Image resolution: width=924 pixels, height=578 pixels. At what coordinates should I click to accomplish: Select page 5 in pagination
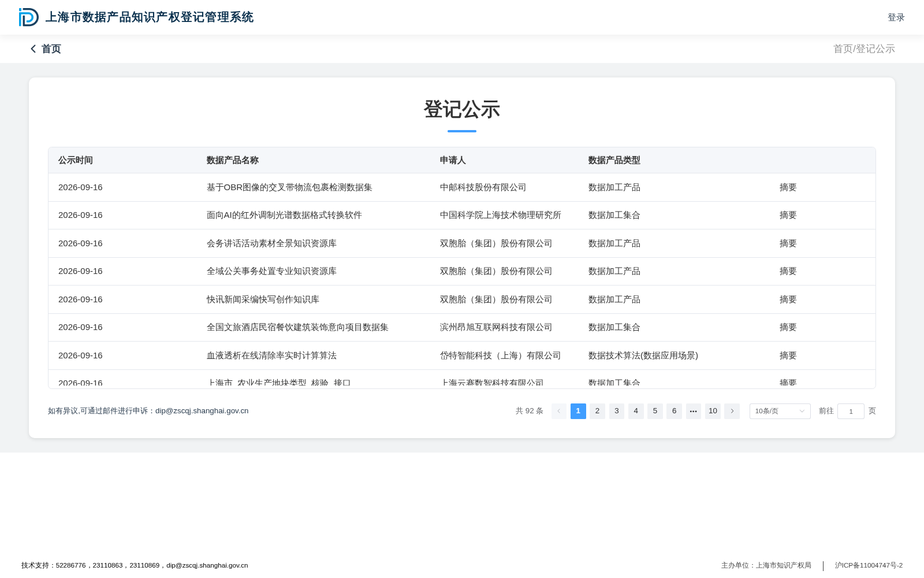click(x=655, y=411)
